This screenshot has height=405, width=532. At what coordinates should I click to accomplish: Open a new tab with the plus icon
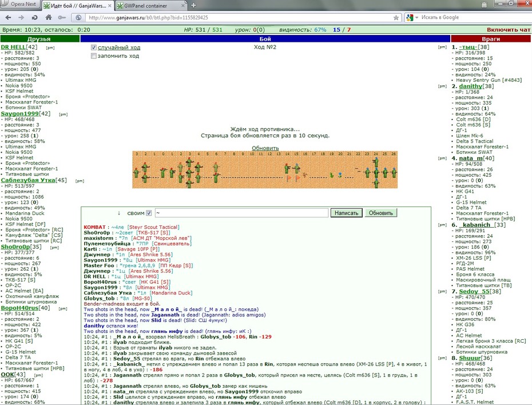tap(193, 5)
